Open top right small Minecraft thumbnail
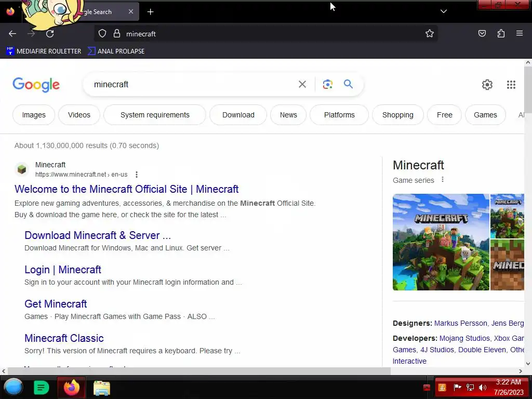Viewport: 532px width, 399px height. pyautogui.click(x=507, y=216)
